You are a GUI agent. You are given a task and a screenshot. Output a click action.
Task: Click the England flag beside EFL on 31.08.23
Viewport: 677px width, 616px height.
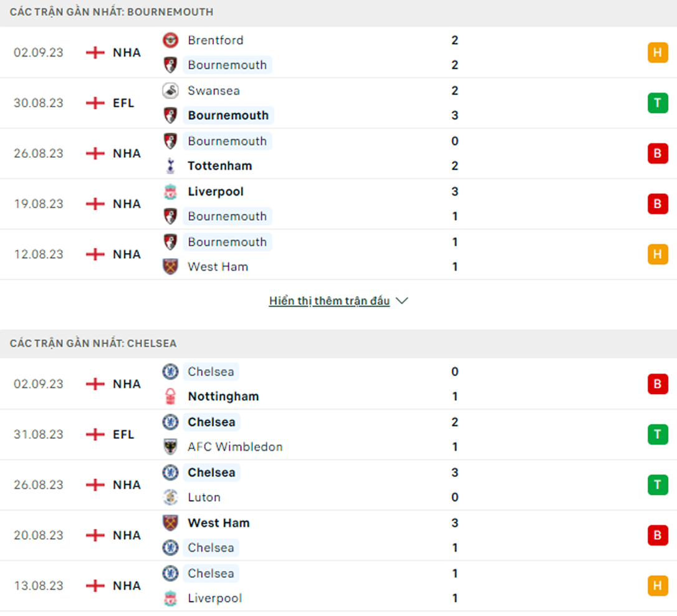point(95,435)
